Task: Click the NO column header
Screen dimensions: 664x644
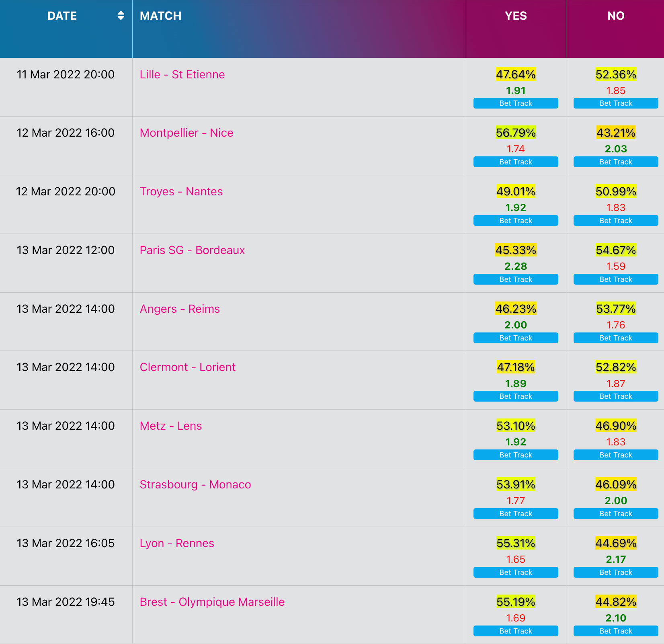Action: tap(615, 29)
